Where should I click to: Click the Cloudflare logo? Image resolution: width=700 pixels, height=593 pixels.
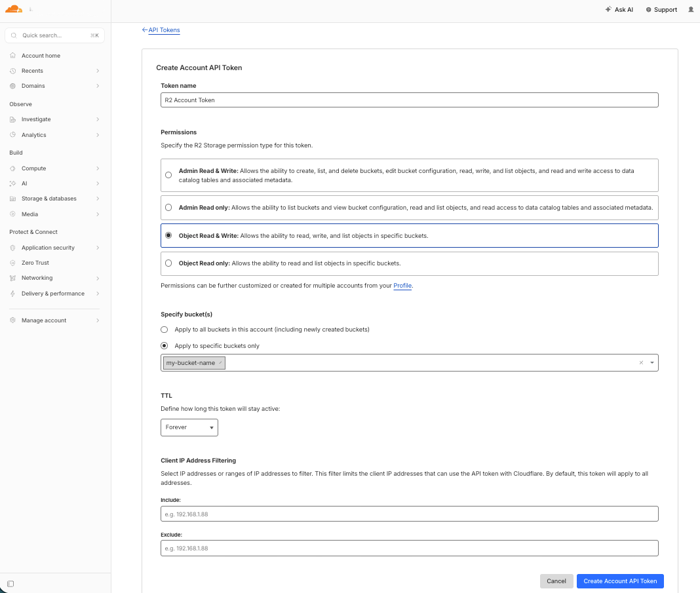[14, 9]
